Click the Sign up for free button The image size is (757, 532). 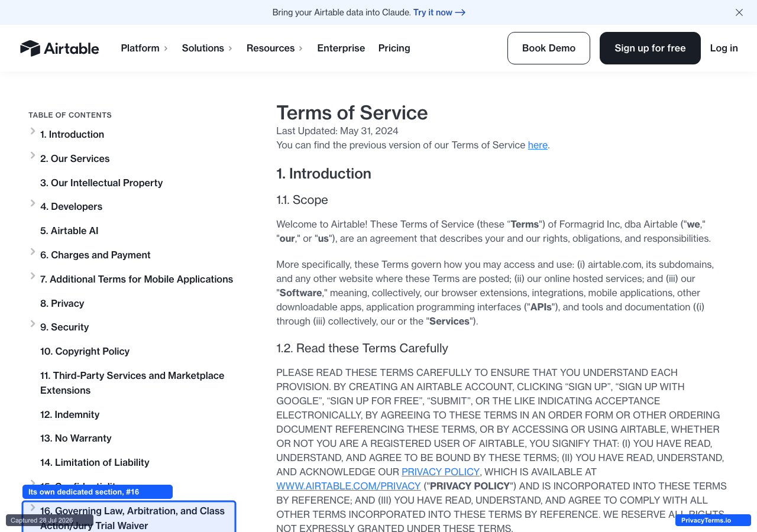pyautogui.click(x=650, y=48)
